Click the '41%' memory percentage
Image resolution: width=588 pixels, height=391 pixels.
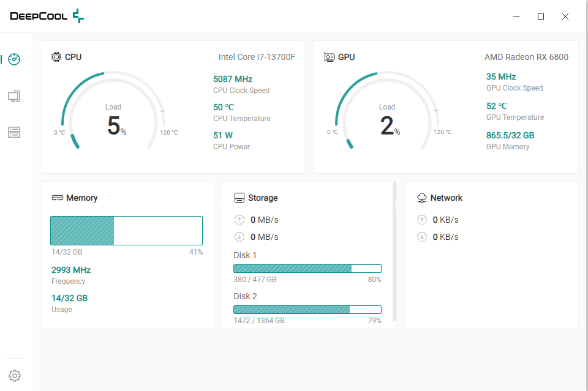(196, 252)
